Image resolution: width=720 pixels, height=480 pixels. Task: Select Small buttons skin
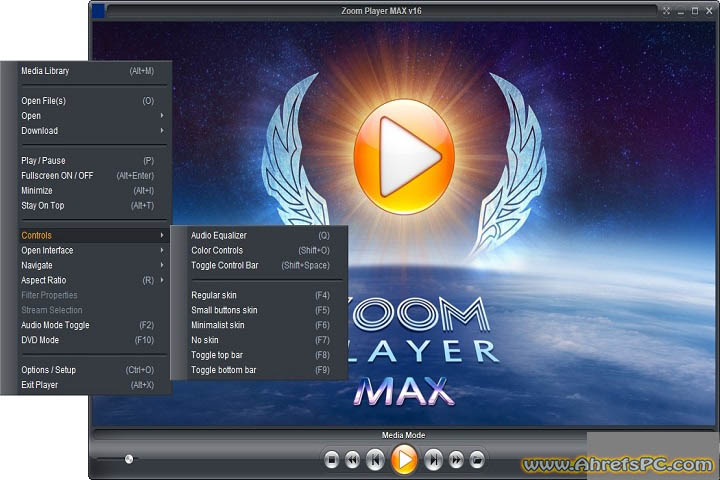point(266,310)
